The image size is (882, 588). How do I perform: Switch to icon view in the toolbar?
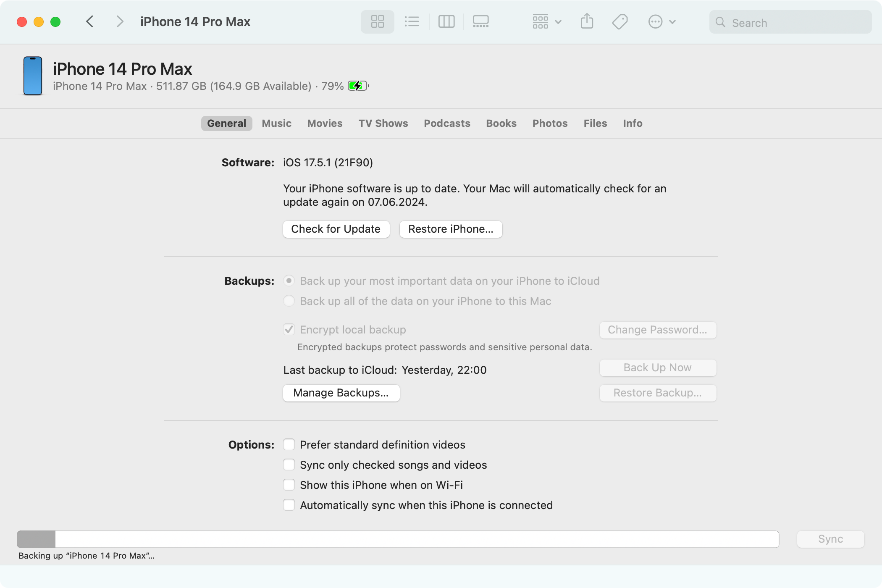[377, 21]
